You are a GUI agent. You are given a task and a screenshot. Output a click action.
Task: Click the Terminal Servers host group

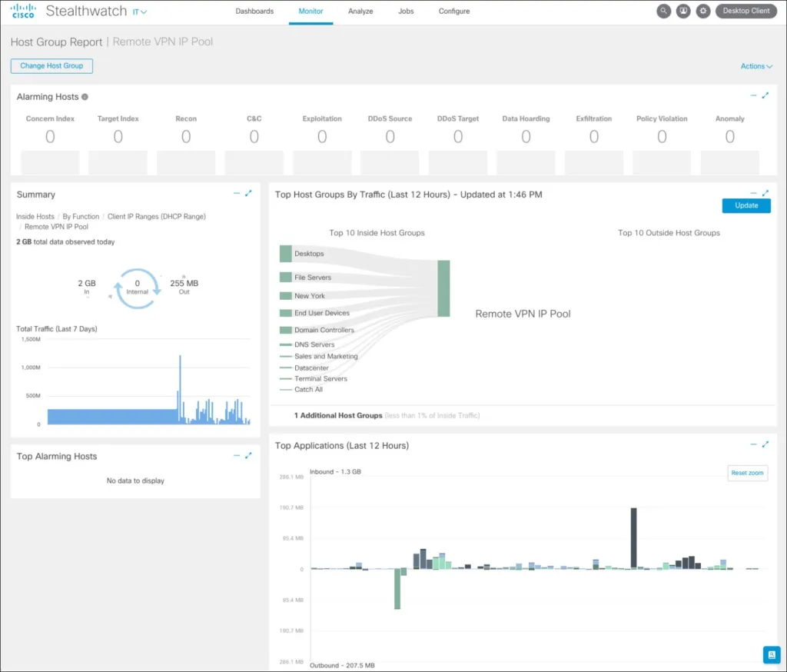pos(320,379)
